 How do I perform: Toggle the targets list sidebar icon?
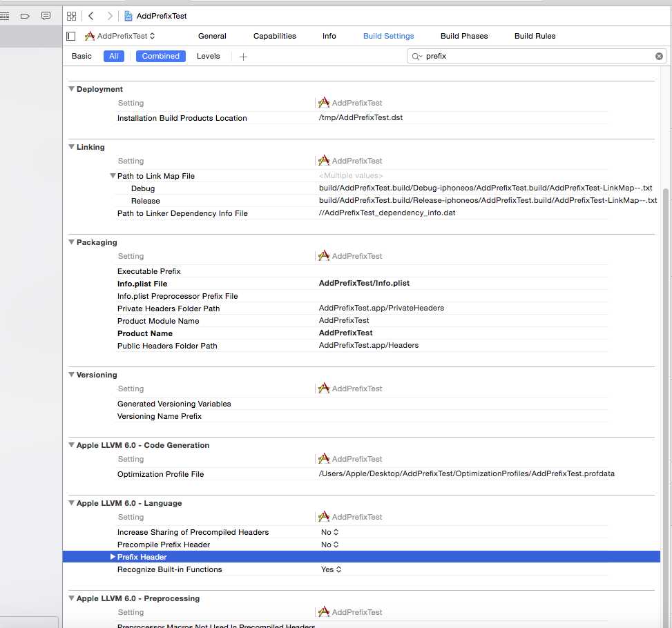point(71,36)
